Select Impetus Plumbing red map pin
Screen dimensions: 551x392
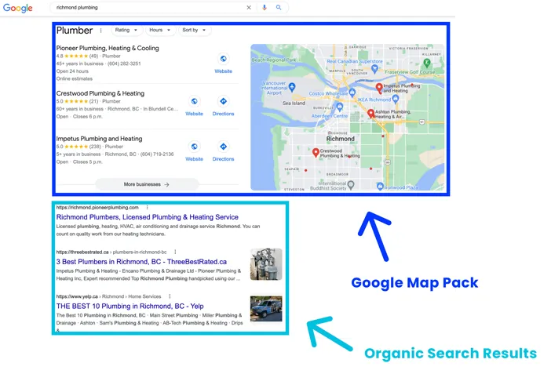point(379,88)
